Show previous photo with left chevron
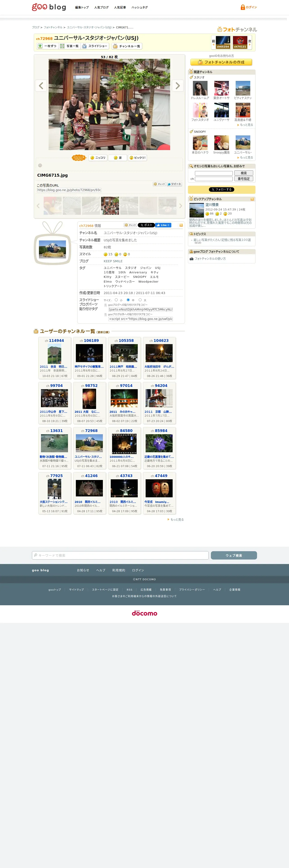Screen dimensions: 289x868 41,86
